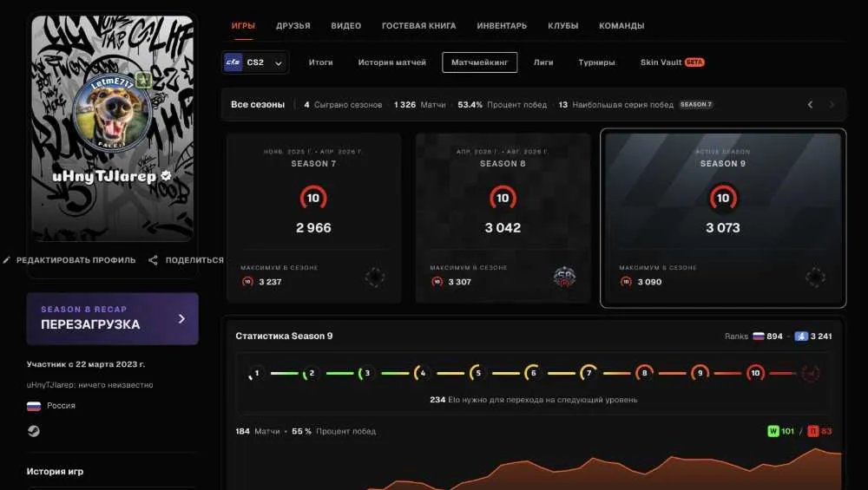
Task: Click the dog profile avatar picture
Action: click(x=112, y=114)
